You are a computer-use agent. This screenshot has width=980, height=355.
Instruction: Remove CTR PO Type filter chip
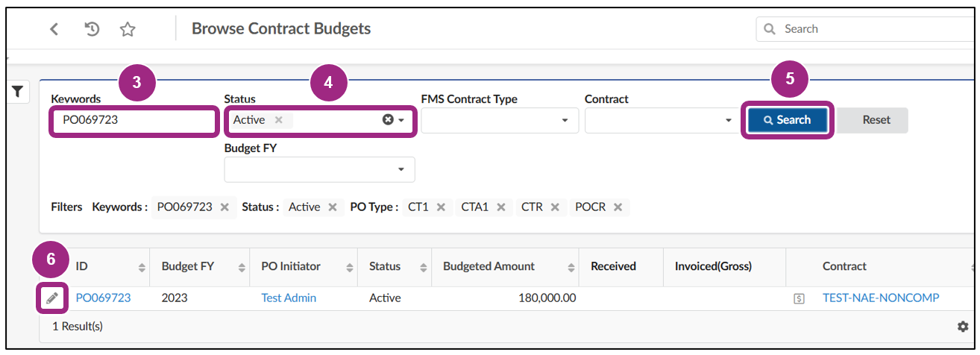click(x=555, y=207)
